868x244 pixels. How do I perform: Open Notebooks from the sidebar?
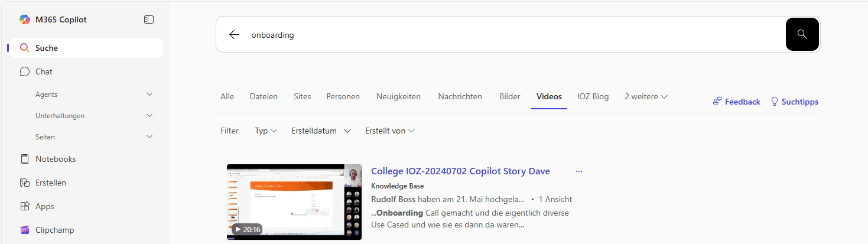(x=55, y=159)
